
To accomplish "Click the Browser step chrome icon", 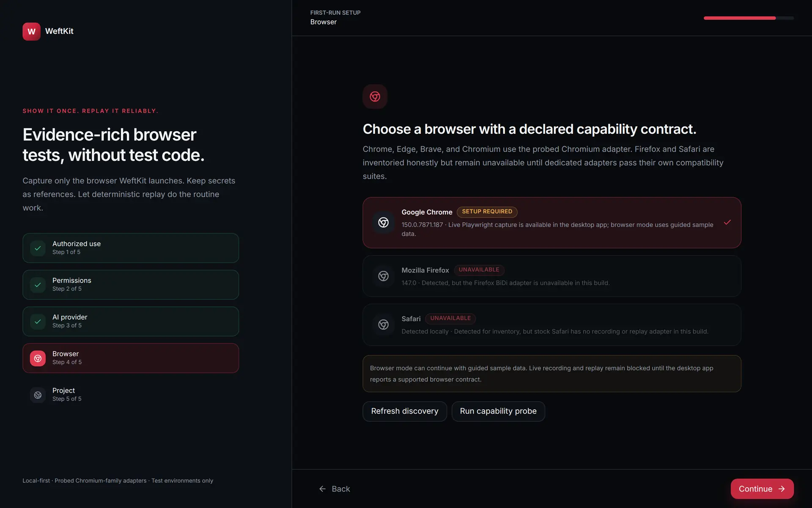I will [x=38, y=359].
